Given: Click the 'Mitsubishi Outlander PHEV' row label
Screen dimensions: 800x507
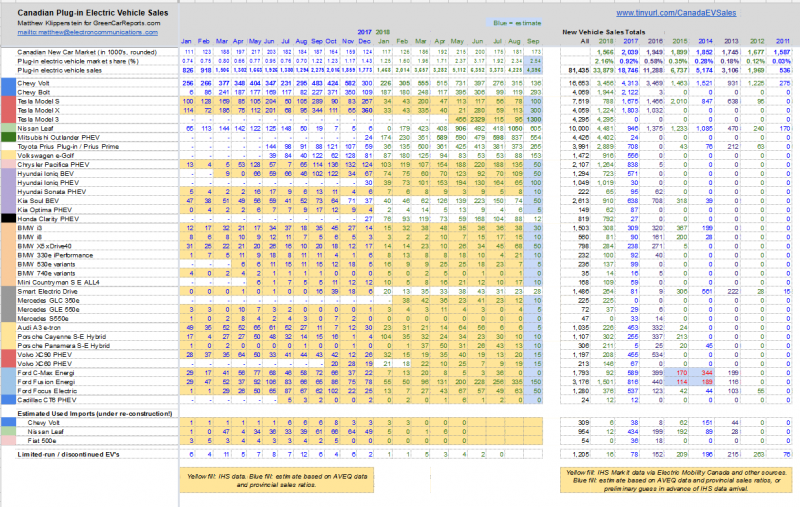Looking at the screenshot, I should (59, 138).
